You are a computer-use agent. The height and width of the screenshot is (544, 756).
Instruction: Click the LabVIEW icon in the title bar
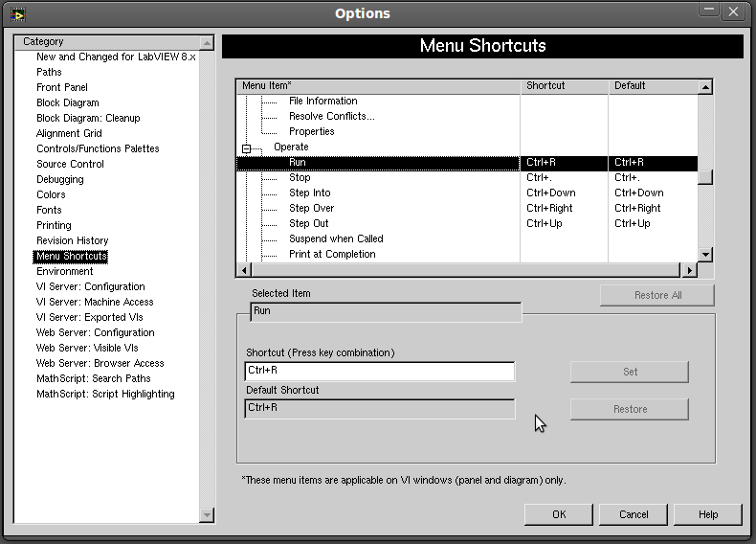pos(17,13)
